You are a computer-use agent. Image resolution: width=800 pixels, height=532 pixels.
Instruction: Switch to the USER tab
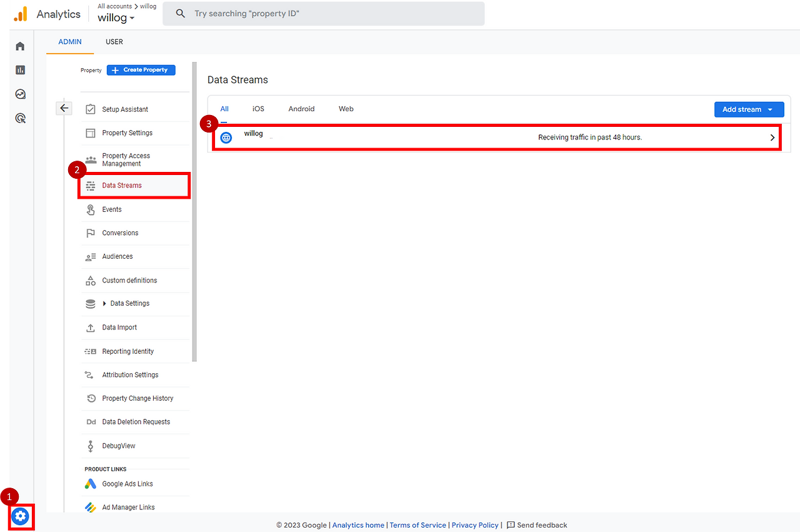click(114, 42)
